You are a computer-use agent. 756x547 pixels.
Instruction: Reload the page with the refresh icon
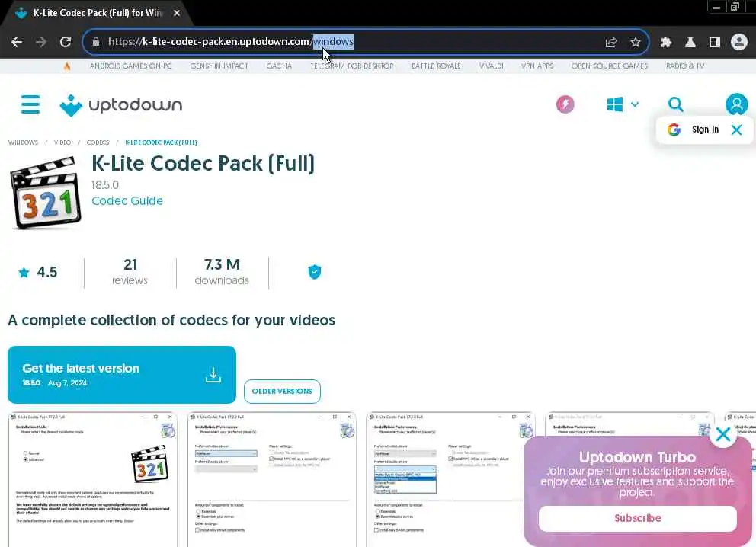(66, 42)
